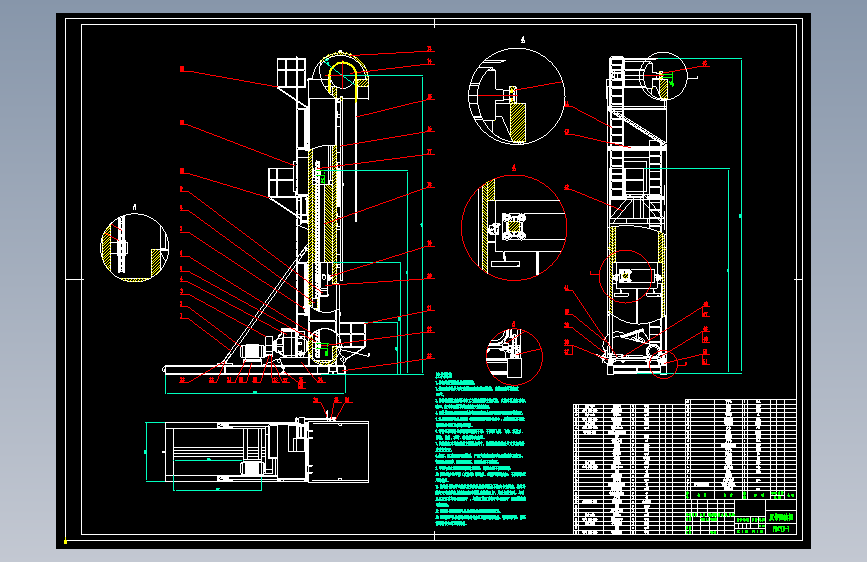Select the side elevation view with ladder
Image resolution: width=867 pixels, height=562 pixels.
[x=637, y=216]
